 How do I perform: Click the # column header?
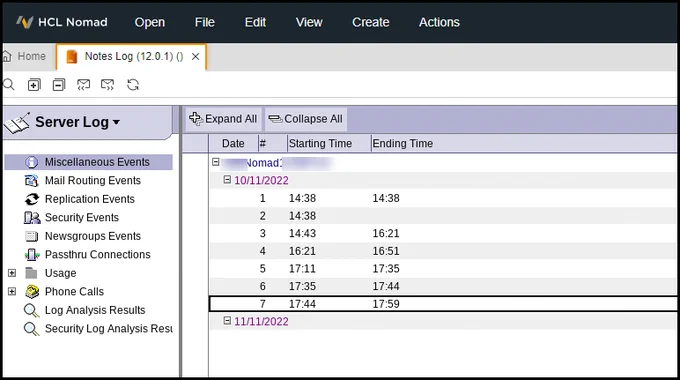tap(272, 144)
